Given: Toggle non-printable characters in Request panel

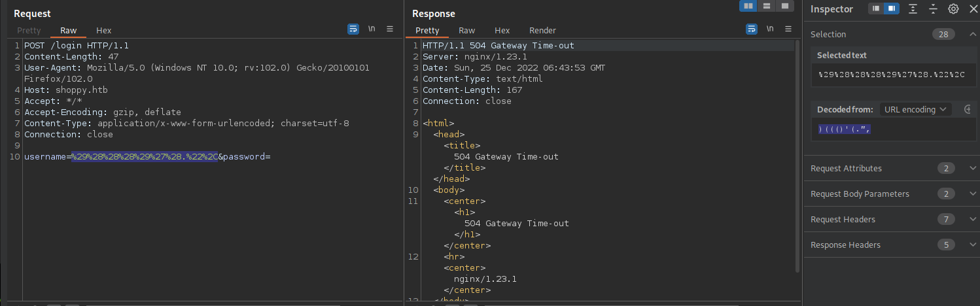Looking at the screenshot, I should tap(372, 29).
